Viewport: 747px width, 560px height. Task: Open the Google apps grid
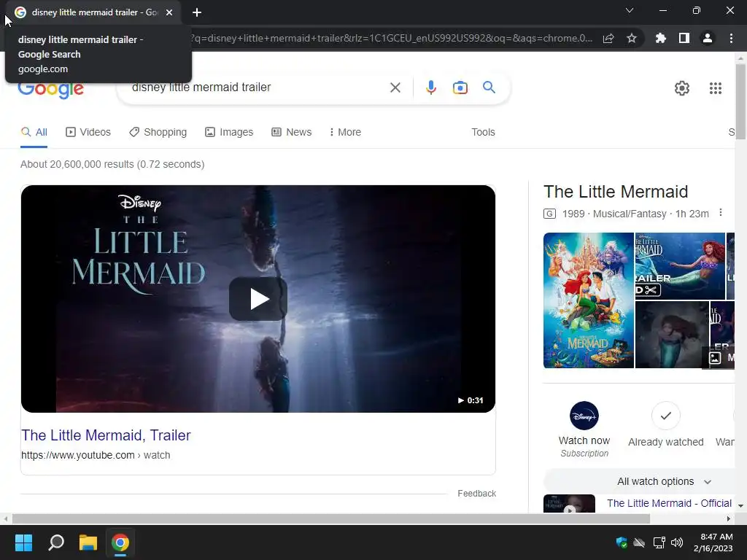tap(715, 88)
